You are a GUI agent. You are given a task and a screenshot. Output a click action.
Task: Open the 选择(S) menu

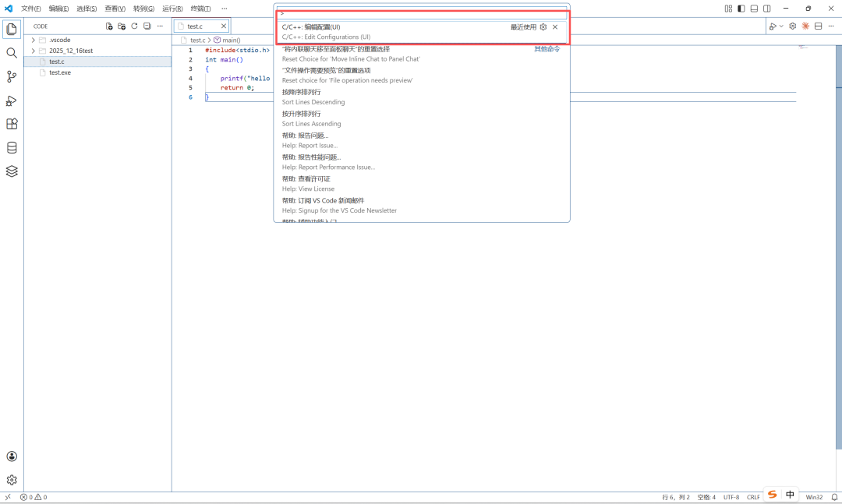click(x=87, y=9)
